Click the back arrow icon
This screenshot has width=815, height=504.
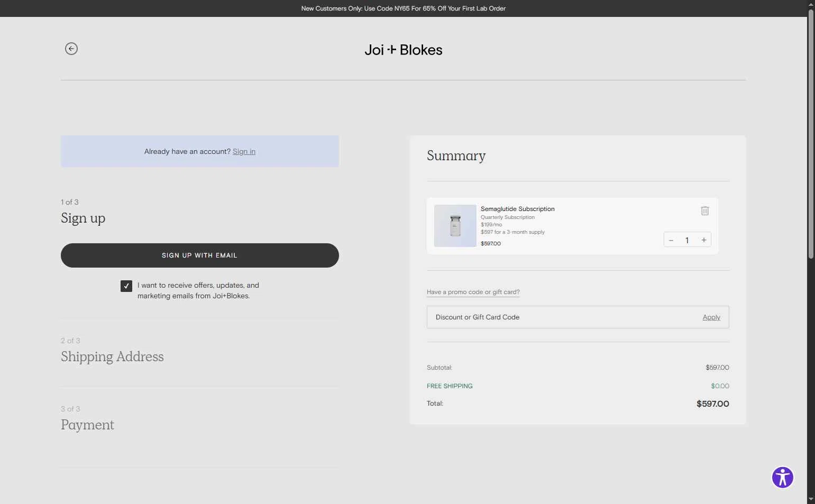coord(71,49)
